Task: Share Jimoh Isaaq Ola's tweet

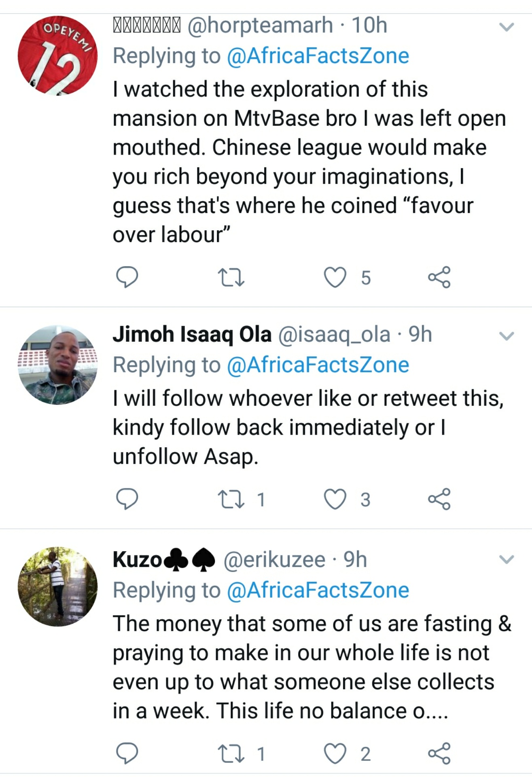Action: (x=439, y=499)
